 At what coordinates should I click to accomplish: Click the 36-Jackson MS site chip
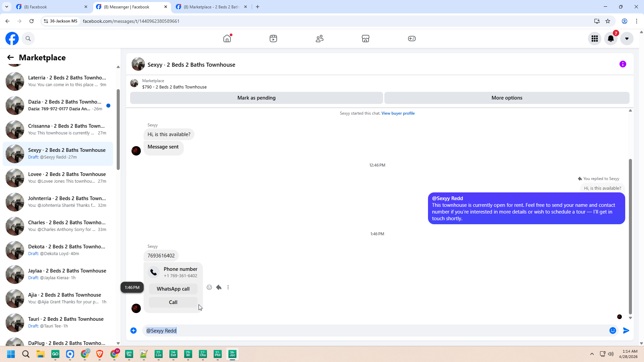click(61, 21)
